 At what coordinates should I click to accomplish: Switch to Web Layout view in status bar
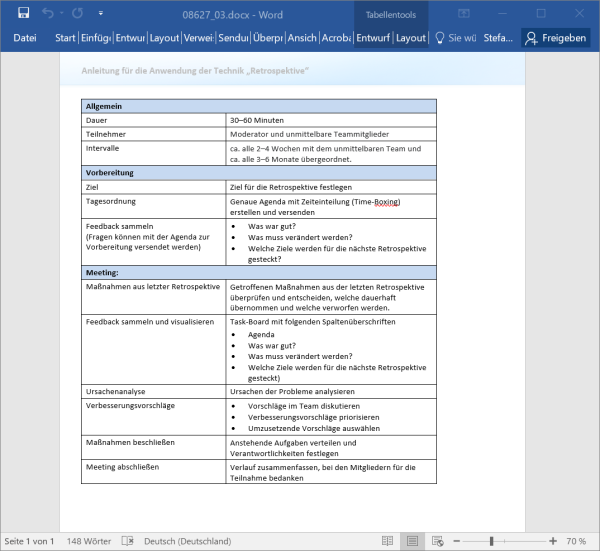pos(437,541)
